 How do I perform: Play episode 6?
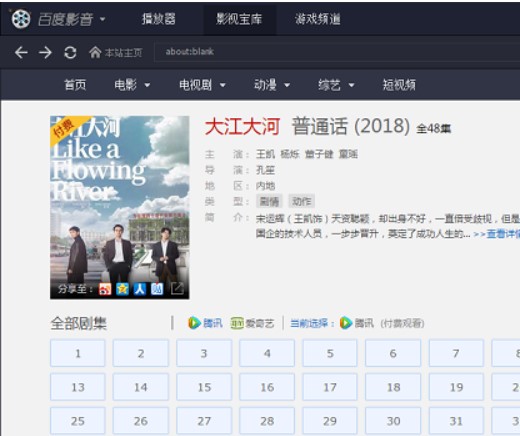pos(393,353)
